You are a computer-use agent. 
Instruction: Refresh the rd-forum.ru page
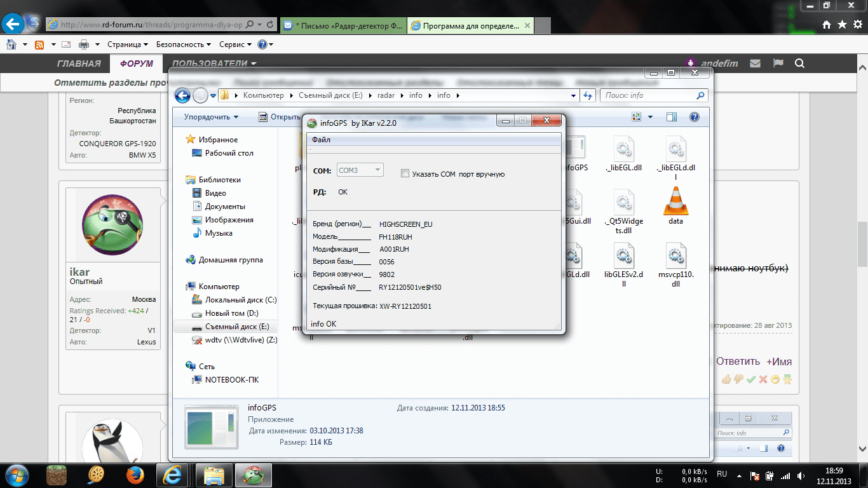click(271, 25)
